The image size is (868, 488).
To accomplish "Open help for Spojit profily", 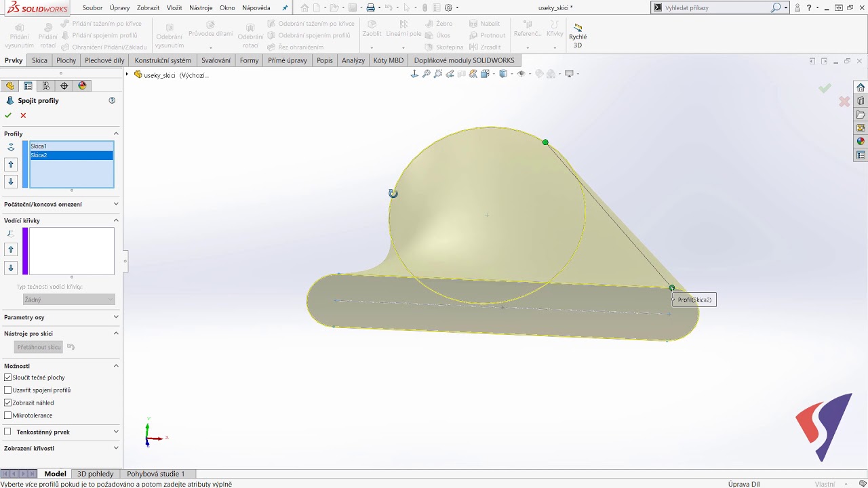I will coord(112,100).
